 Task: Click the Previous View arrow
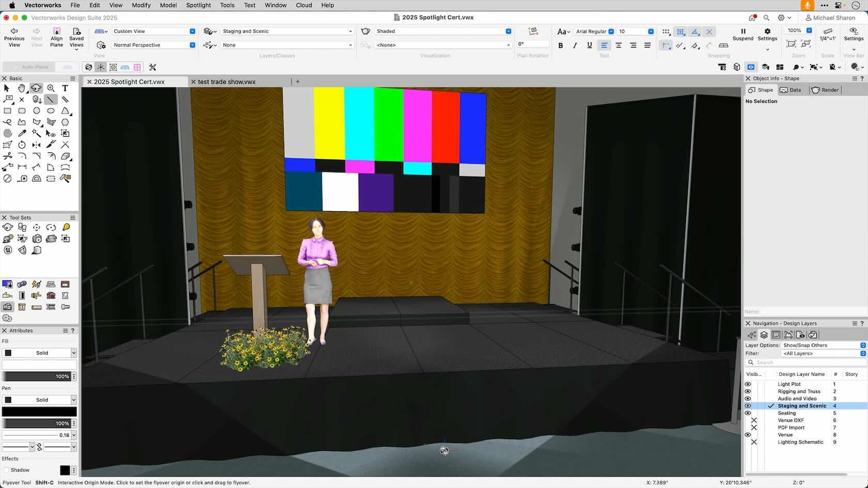point(14,32)
